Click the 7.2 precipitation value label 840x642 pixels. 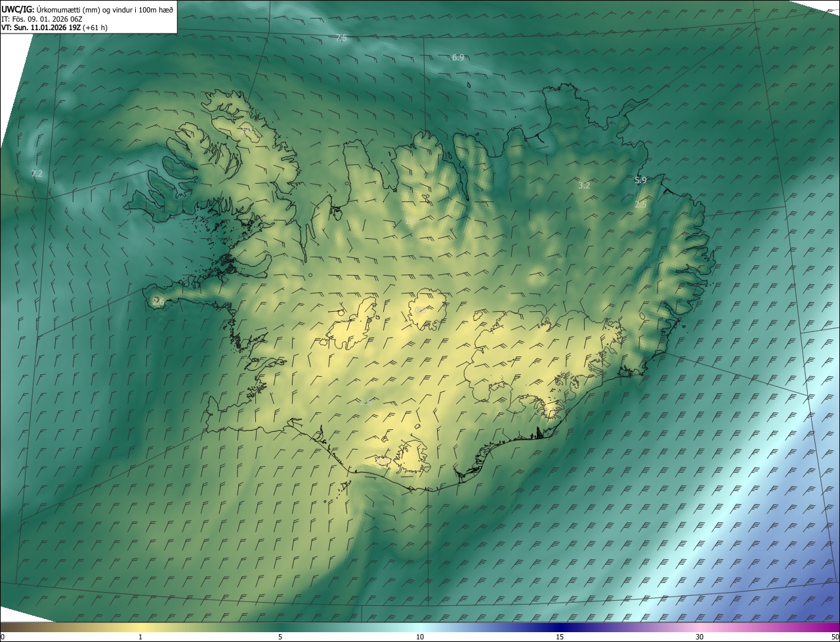(x=37, y=173)
